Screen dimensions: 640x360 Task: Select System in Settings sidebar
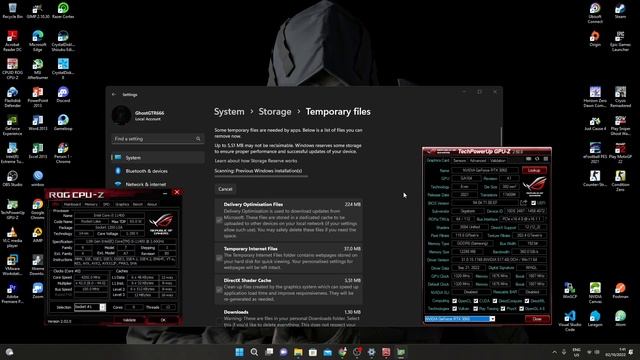pos(158,158)
